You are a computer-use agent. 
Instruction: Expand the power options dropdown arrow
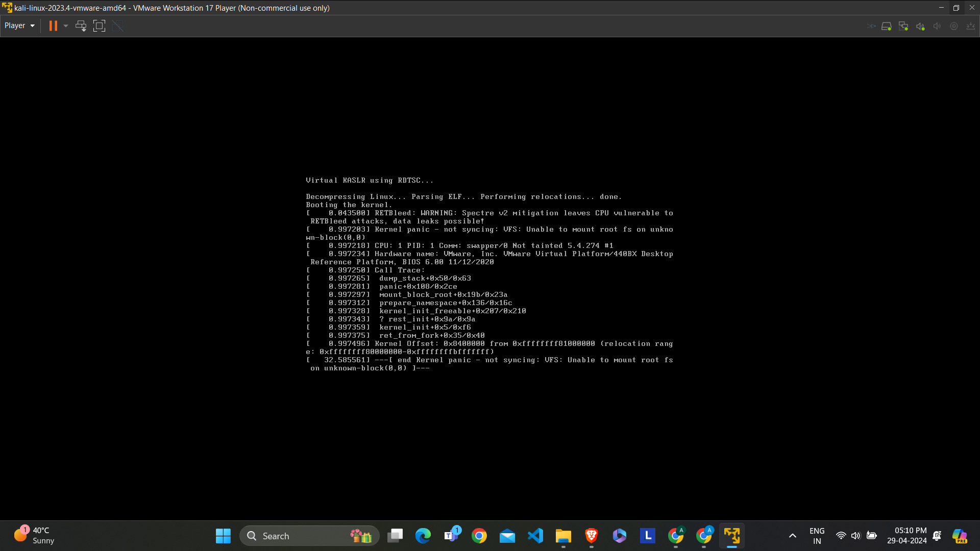tap(65, 26)
